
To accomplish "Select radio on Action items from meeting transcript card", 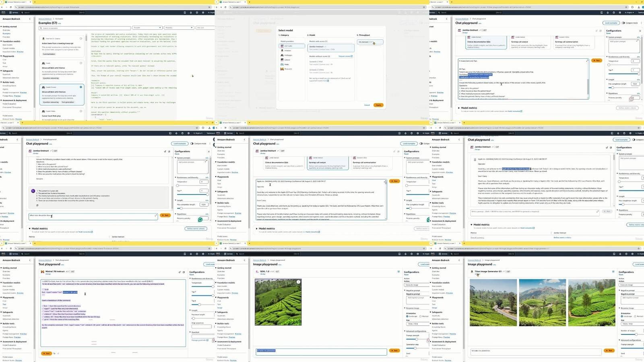I will tap(81, 39).
